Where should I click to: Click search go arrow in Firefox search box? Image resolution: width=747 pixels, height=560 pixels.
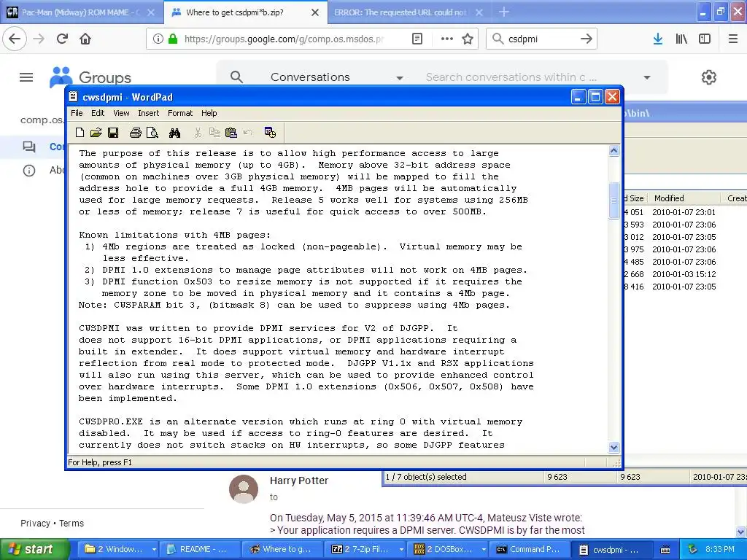[587, 39]
